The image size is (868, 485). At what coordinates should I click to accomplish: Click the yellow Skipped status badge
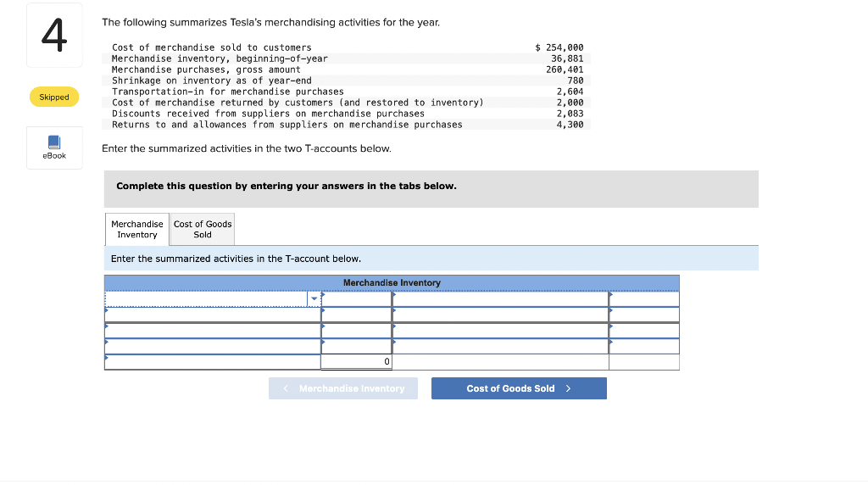tap(54, 97)
